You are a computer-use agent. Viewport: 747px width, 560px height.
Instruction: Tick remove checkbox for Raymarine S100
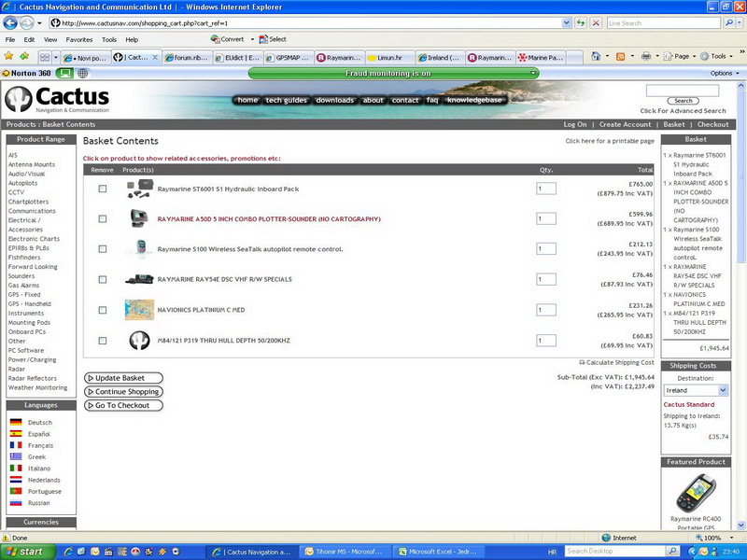click(103, 249)
